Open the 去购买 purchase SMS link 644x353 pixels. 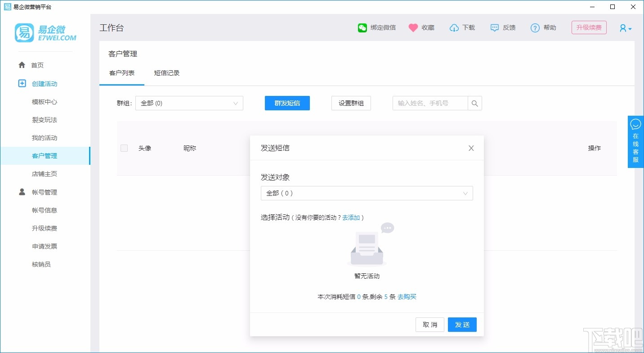tap(407, 297)
